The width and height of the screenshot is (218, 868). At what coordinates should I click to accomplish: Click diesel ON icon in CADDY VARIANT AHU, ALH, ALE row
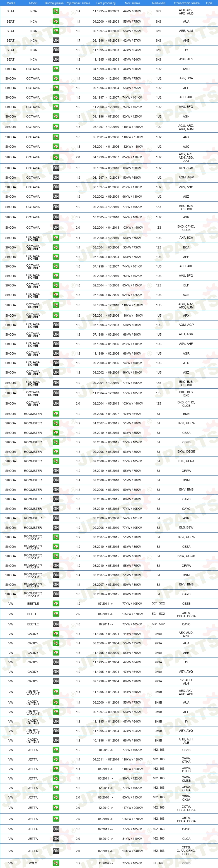tap(56, 740)
